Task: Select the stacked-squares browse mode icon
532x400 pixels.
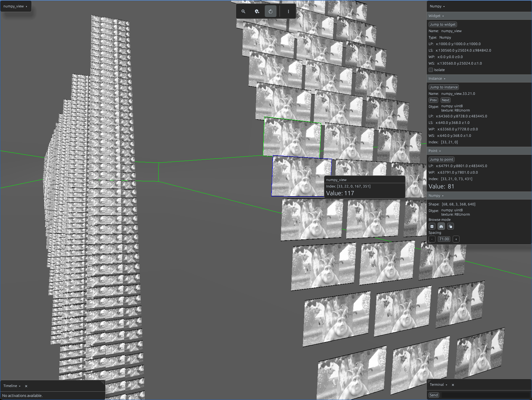Action: click(x=451, y=226)
